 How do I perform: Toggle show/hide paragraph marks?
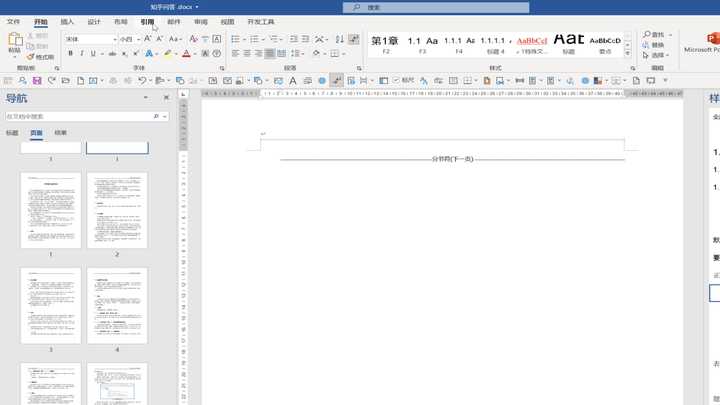[x=354, y=39]
